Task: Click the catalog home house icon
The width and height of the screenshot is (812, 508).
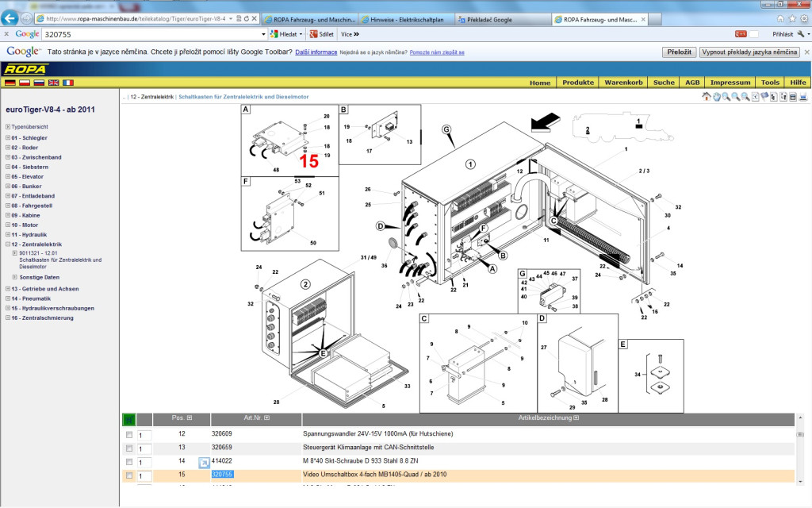Action: click(707, 96)
